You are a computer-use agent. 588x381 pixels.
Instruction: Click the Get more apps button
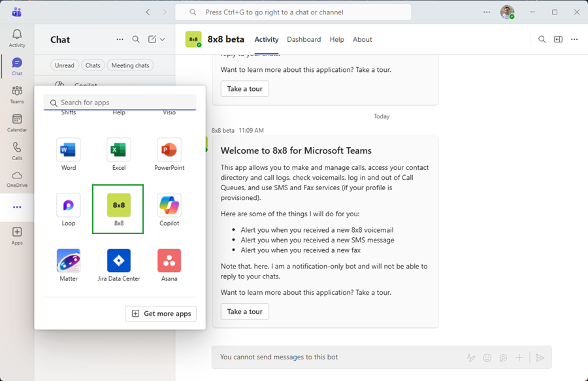[x=161, y=314]
